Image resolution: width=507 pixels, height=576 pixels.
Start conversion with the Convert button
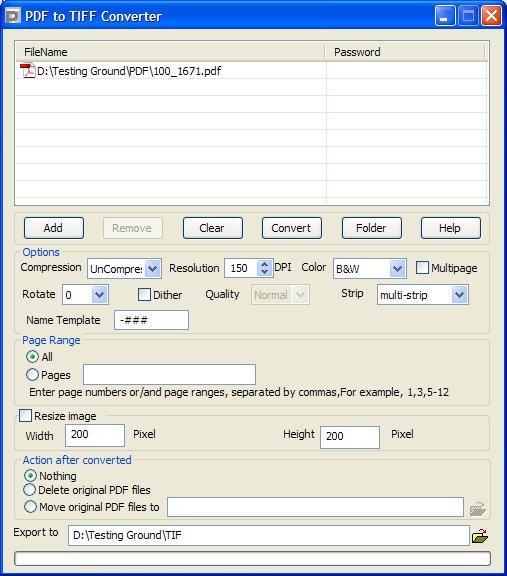291,228
